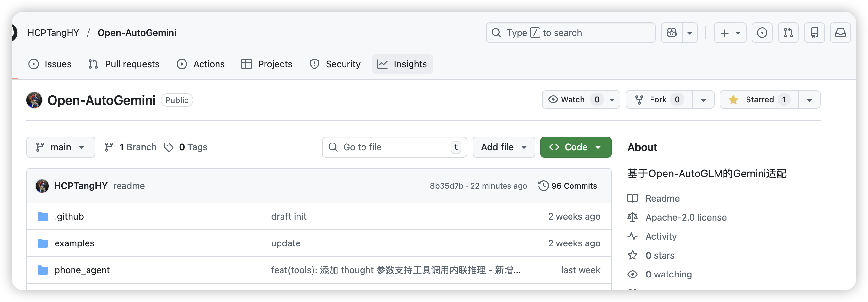Expand the star lists dropdown arrow
Screen dimensions: 868x302
809,100
